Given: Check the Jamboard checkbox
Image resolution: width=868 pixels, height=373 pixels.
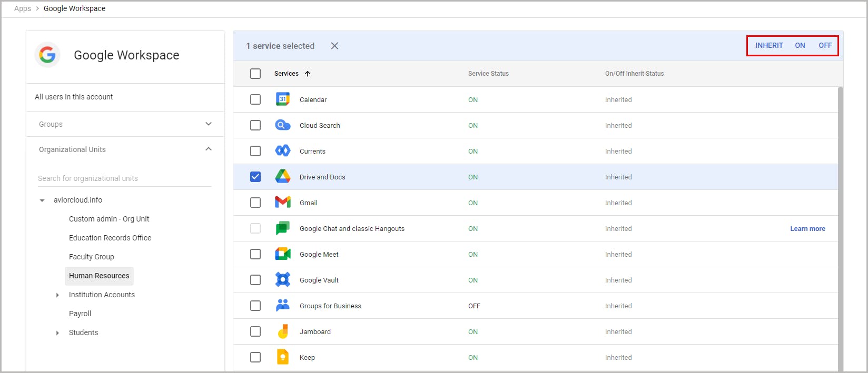Looking at the screenshot, I should coord(255,331).
